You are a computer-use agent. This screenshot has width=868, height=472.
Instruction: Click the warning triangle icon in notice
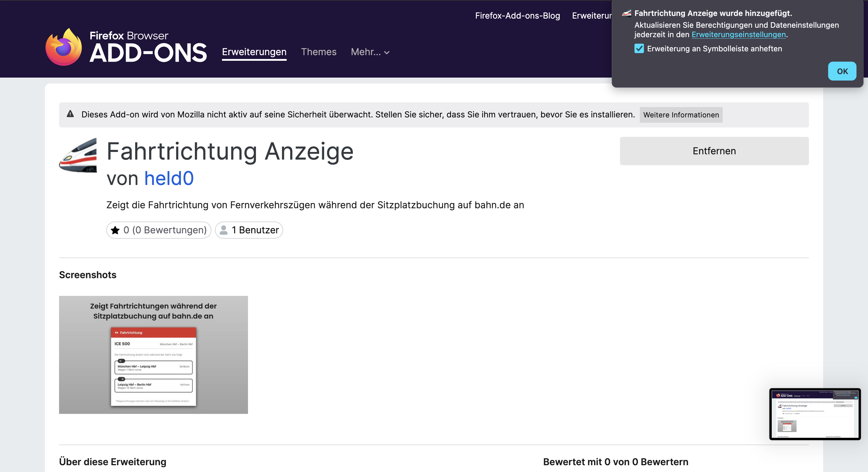[x=70, y=114]
